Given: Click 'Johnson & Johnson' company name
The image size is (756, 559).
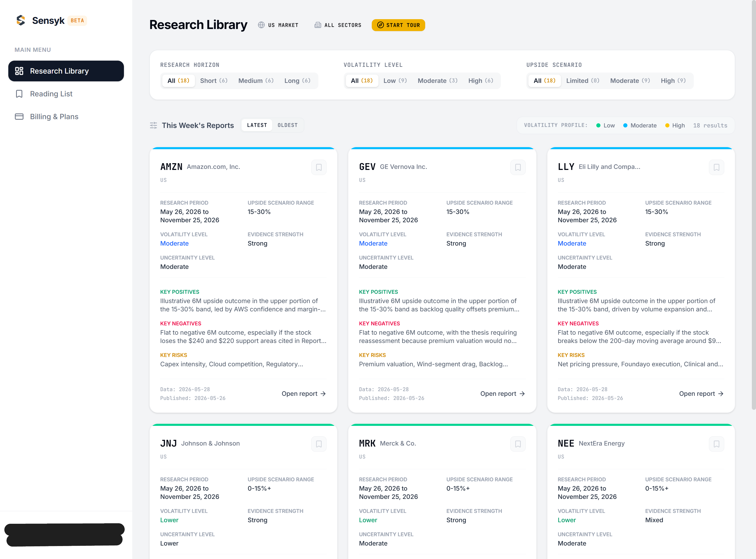Looking at the screenshot, I should click(x=210, y=444).
